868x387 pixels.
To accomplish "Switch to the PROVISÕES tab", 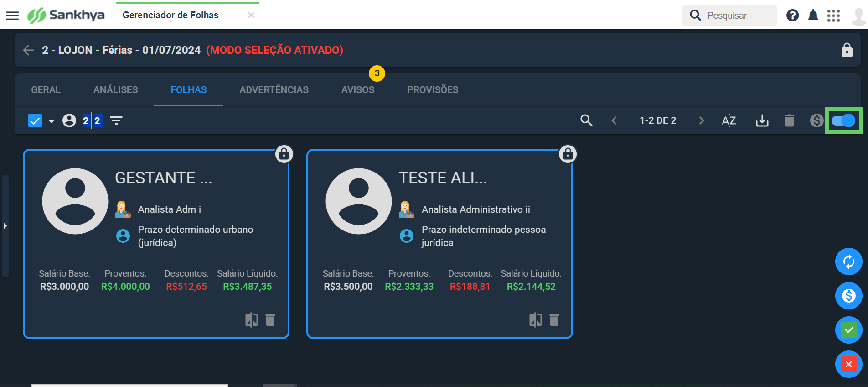I will 433,90.
